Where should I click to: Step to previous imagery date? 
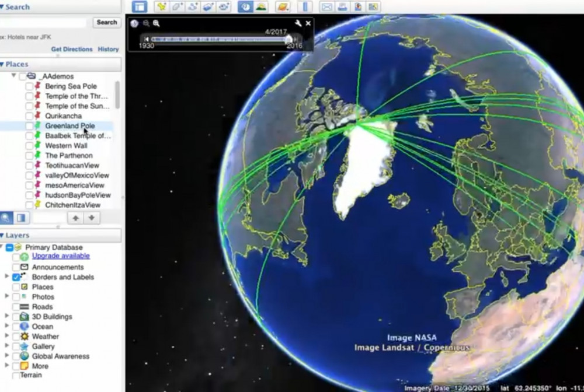tap(147, 38)
